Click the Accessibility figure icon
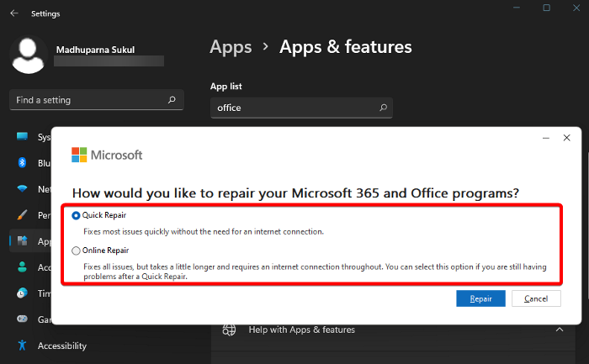 [22, 346]
